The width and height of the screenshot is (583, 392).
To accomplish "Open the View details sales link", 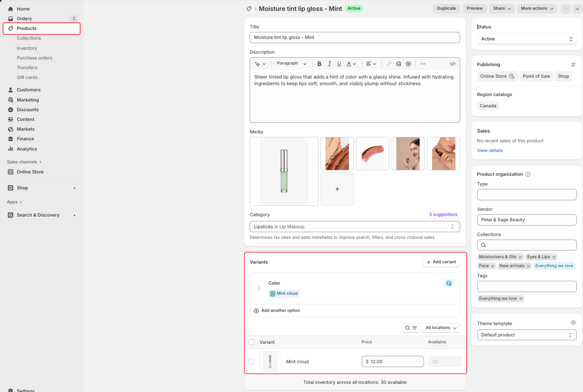I will point(490,150).
